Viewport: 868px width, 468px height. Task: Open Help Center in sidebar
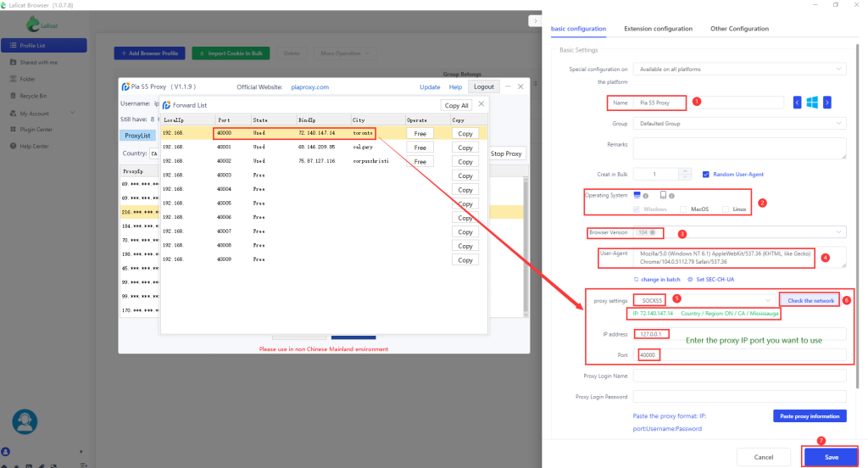pos(30,146)
